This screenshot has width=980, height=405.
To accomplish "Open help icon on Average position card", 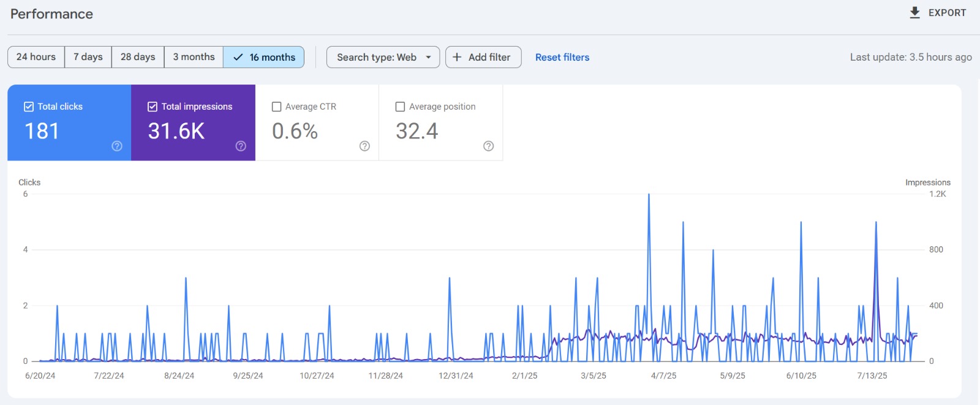I will [x=488, y=146].
